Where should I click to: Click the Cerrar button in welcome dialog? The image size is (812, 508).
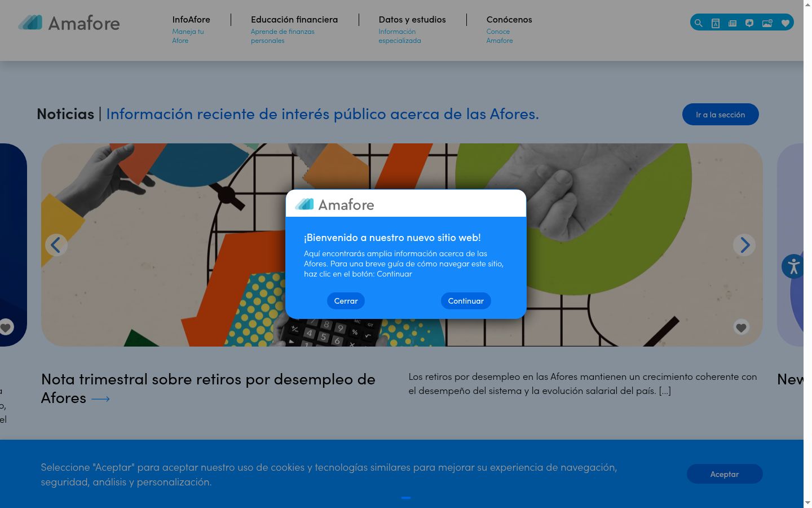[346, 301]
